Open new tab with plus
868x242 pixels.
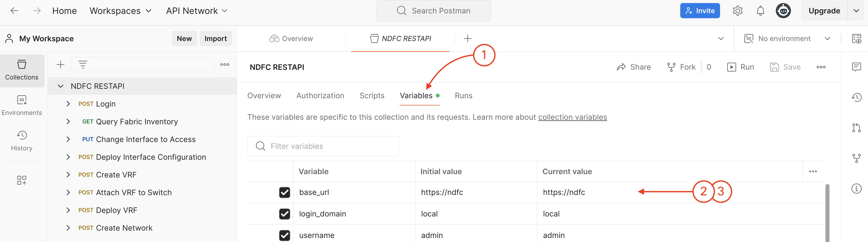(467, 39)
